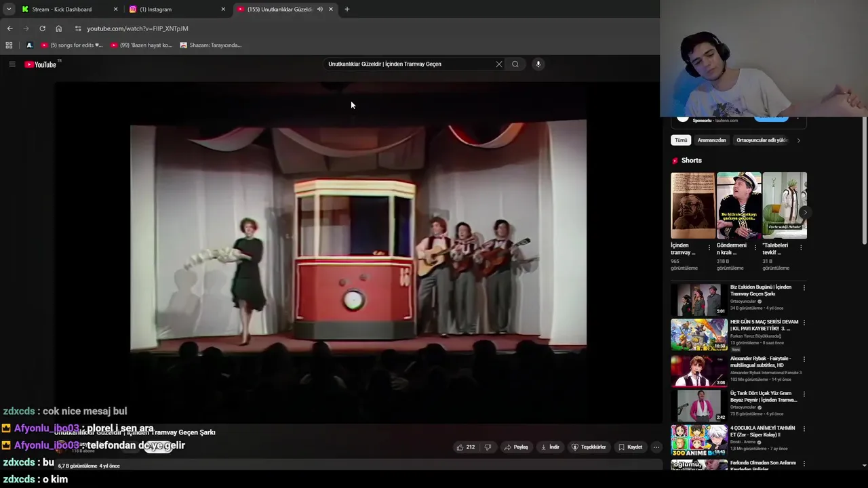Open the 'Alexander Rybak International Fansite' channel link
Image resolution: width=868 pixels, height=488 pixels.
766,372
